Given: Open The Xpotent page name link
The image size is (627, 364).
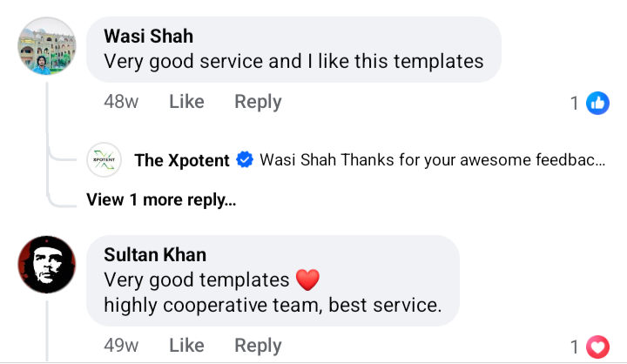Looking at the screenshot, I should point(182,160).
